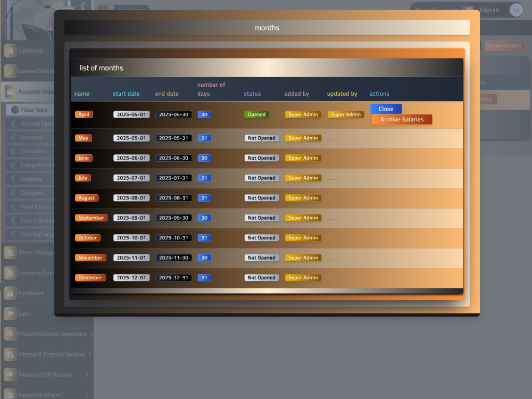
Task: Click the Opened status badge for April
Action: tap(256, 114)
